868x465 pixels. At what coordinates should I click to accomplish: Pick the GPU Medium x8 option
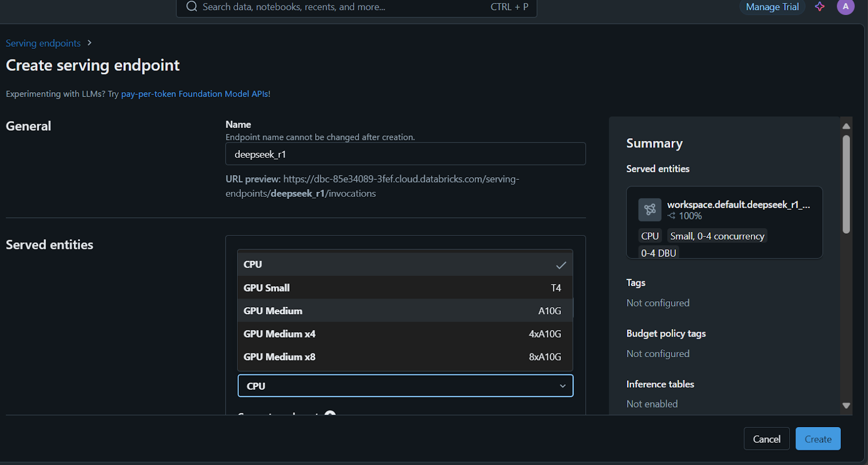point(405,357)
